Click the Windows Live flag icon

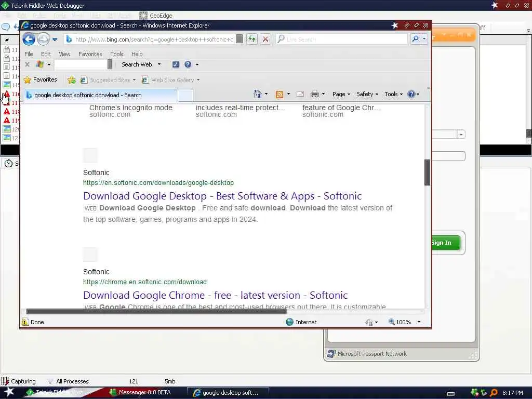point(39,64)
